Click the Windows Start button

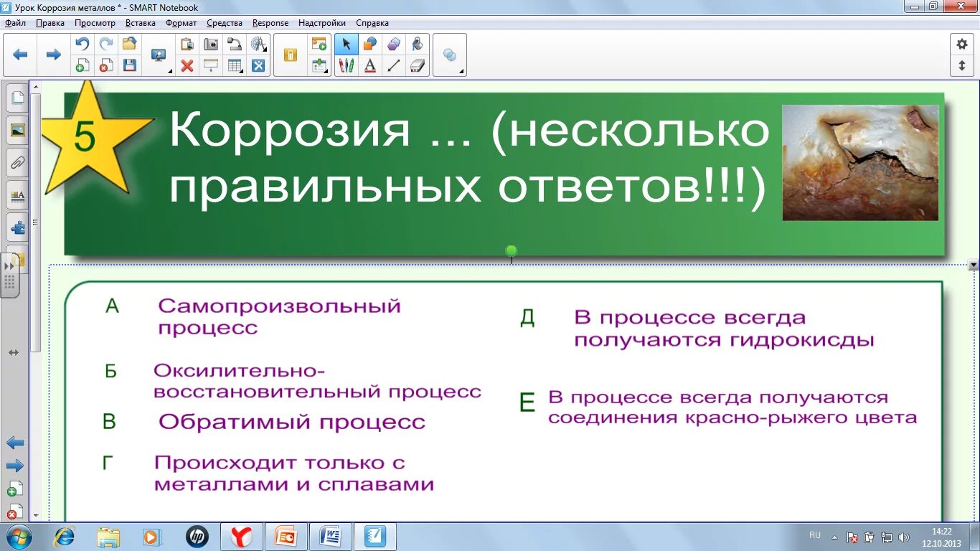tap(19, 537)
